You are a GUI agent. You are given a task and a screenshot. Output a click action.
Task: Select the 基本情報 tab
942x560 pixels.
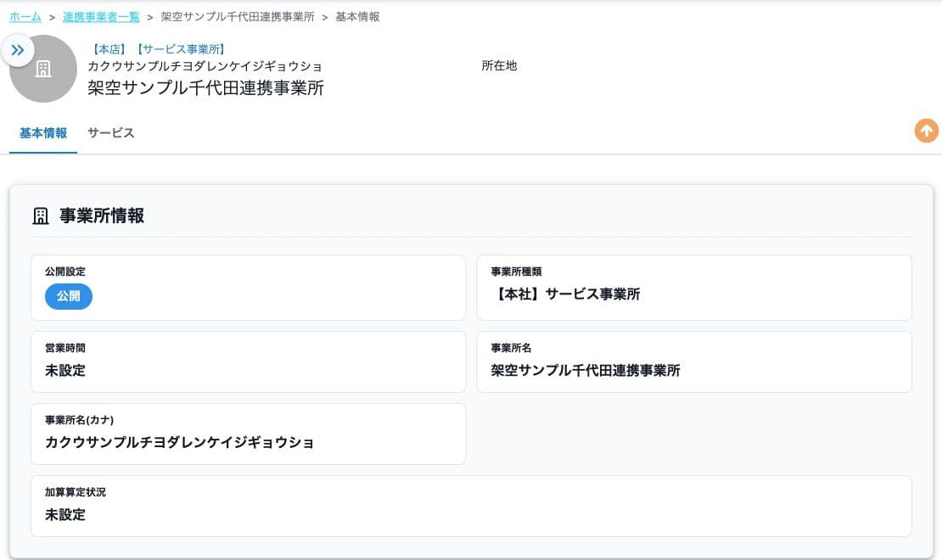43,133
